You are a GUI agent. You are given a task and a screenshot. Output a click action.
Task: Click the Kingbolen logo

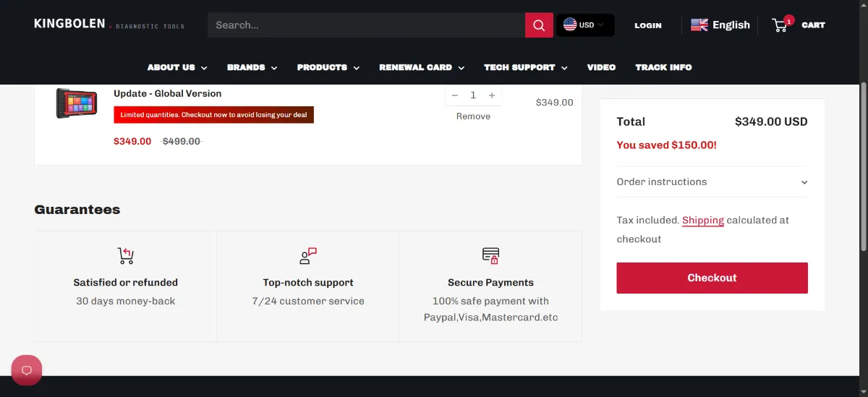point(109,25)
